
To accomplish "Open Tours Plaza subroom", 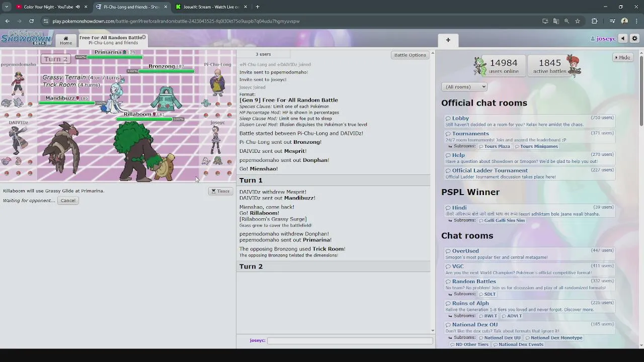I will point(494,146).
